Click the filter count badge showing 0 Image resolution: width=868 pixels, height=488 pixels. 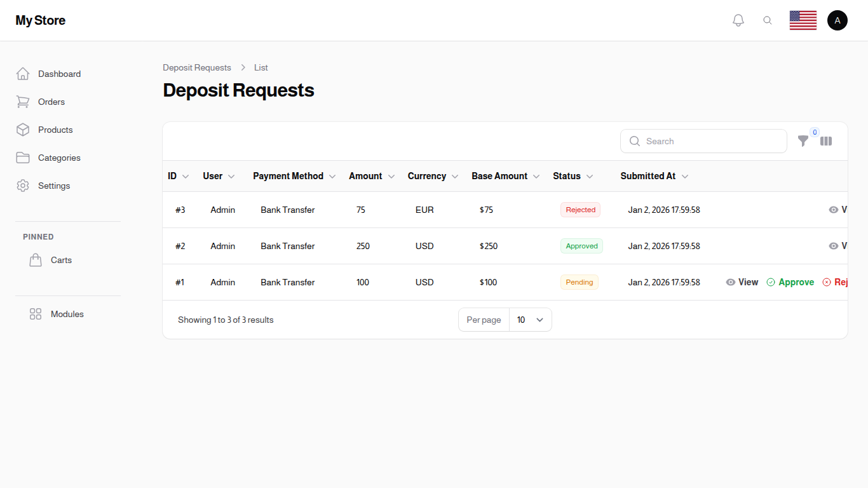tap(814, 132)
